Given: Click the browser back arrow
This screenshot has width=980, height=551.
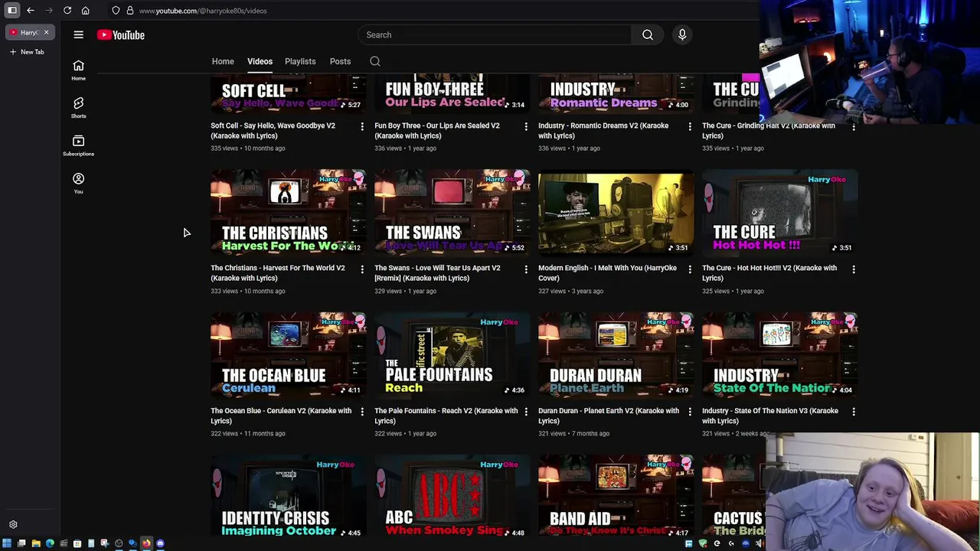Looking at the screenshot, I should (31, 11).
